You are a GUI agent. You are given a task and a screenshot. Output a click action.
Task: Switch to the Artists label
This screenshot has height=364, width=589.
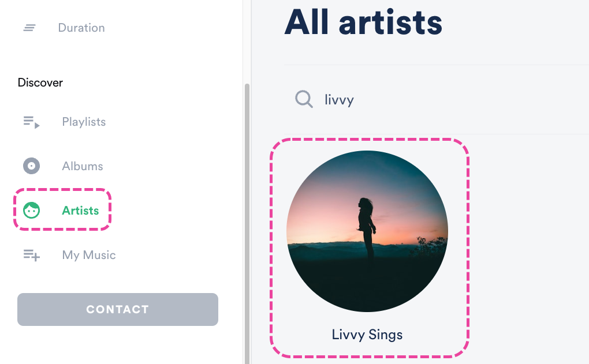[x=80, y=211]
